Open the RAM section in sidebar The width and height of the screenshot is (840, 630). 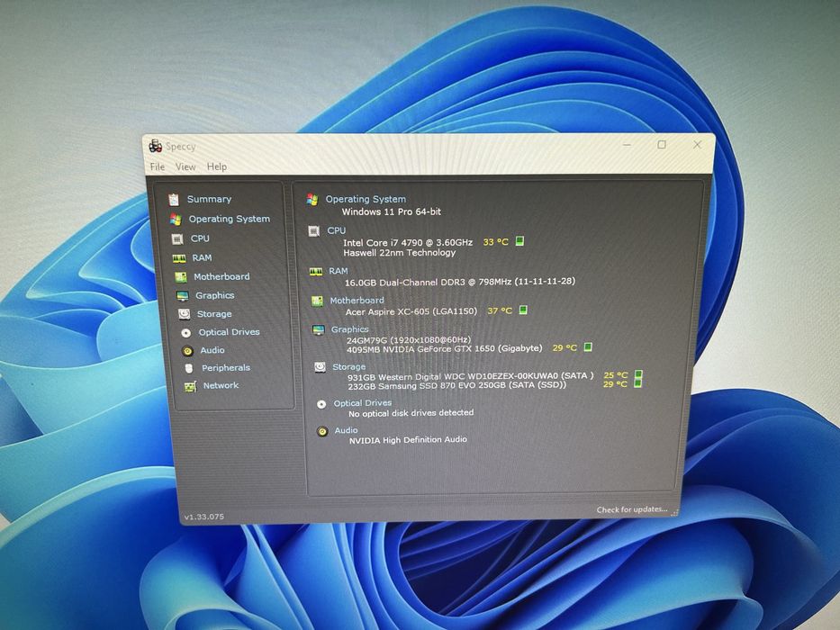click(x=202, y=257)
